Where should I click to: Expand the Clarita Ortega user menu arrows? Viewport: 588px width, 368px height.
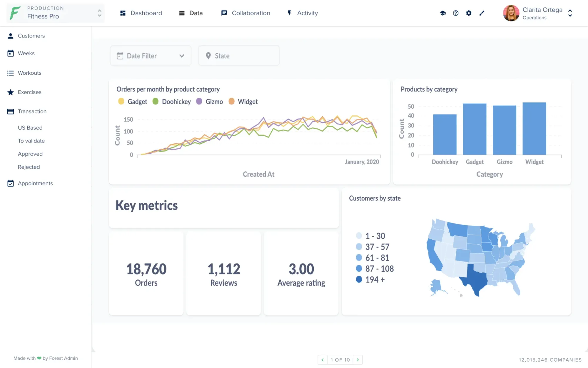click(x=570, y=13)
